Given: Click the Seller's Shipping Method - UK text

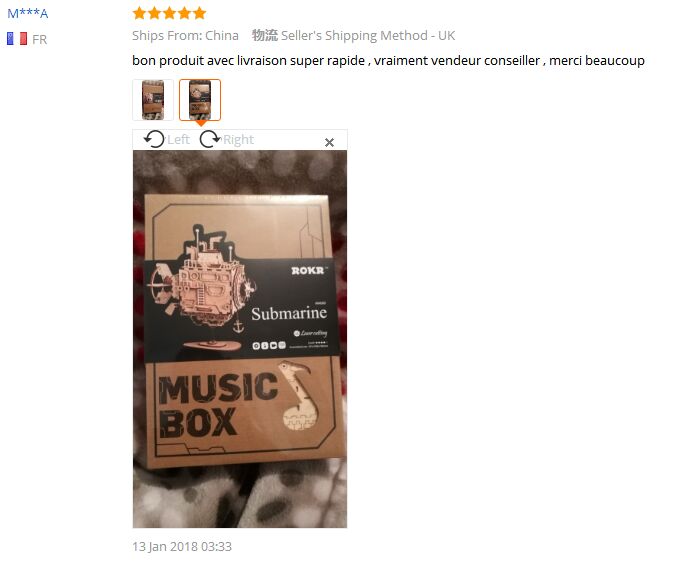Looking at the screenshot, I should 368,36.
